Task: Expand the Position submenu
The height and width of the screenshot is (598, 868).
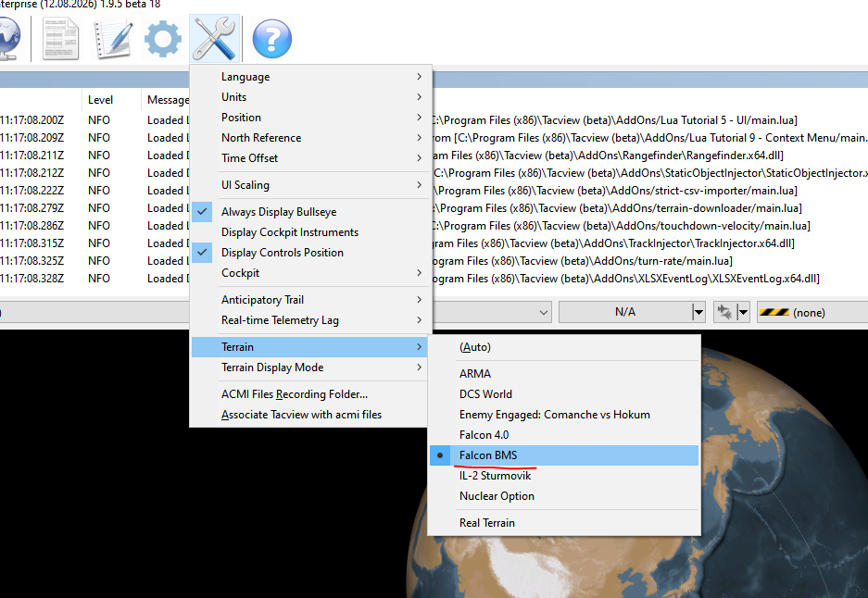Action: pyautogui.click(x=310, y=118)
